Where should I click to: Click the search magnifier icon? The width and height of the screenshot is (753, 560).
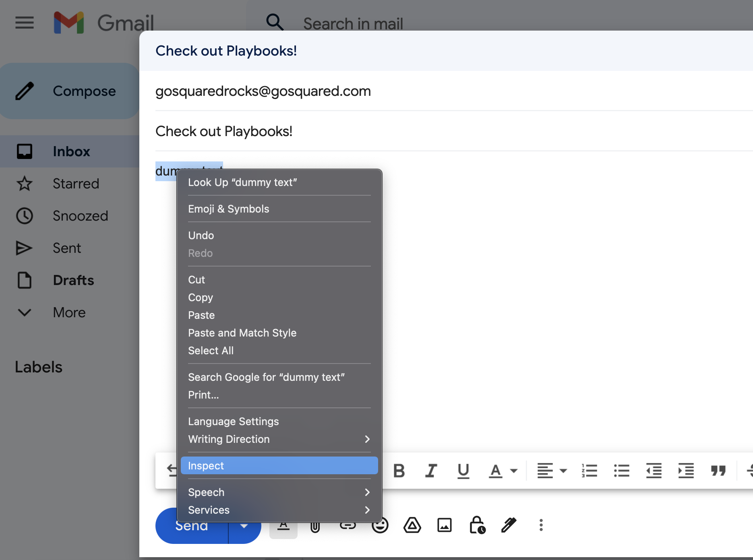[275, 22]
